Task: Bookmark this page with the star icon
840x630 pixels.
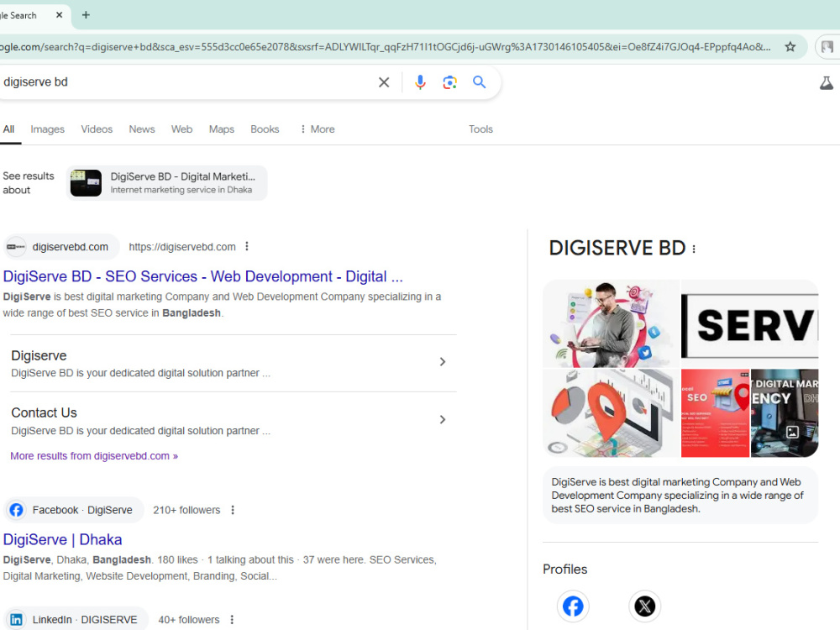Action: [x=790, y=46]
